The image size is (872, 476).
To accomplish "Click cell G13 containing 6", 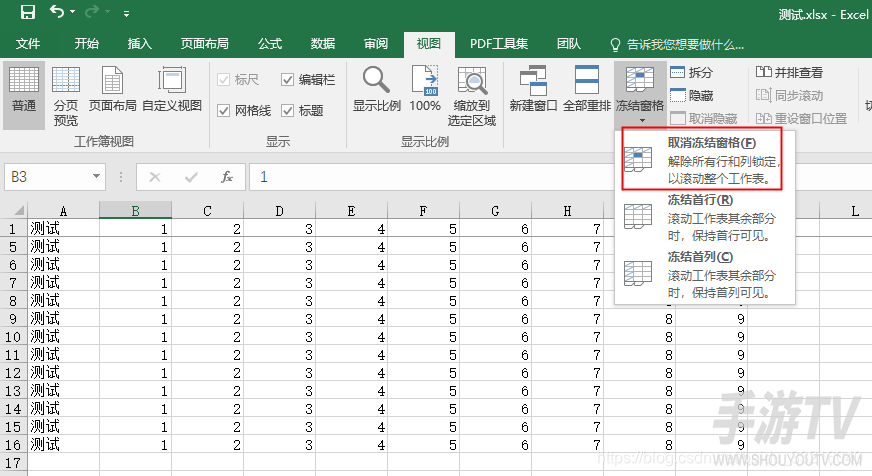I will tap(496, 391).
